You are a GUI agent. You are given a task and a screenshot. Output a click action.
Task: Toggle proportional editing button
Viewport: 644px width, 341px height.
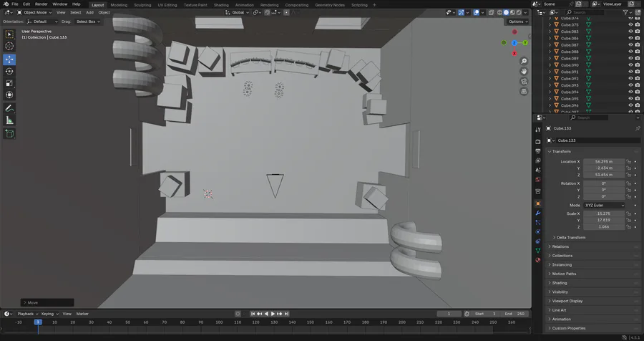(x=287, y=13)
